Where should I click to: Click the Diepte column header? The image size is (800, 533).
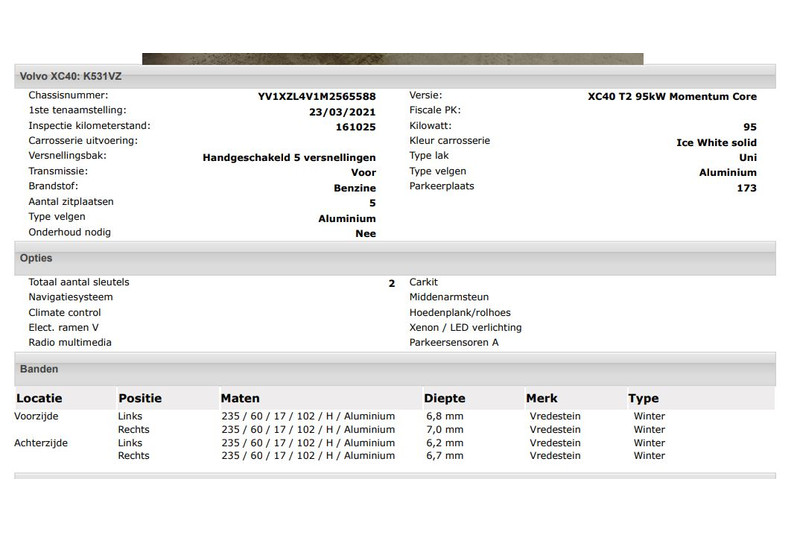pos(444,398)
